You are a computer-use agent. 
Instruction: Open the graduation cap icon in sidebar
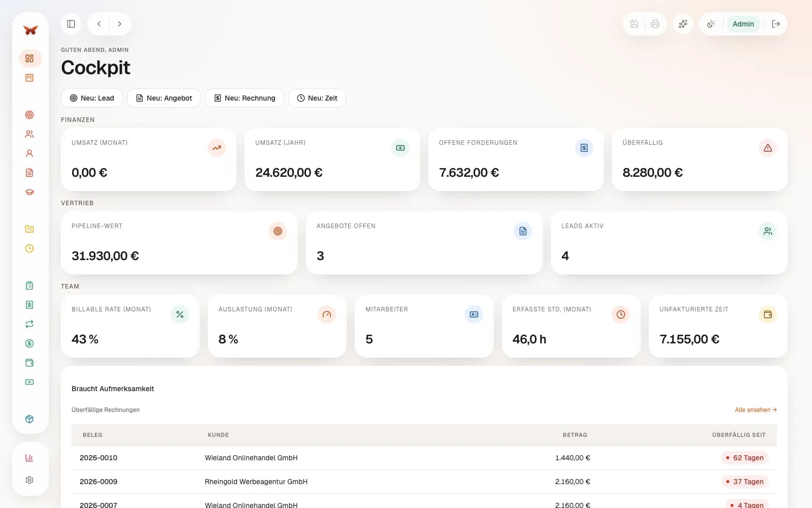pos(29,192)
